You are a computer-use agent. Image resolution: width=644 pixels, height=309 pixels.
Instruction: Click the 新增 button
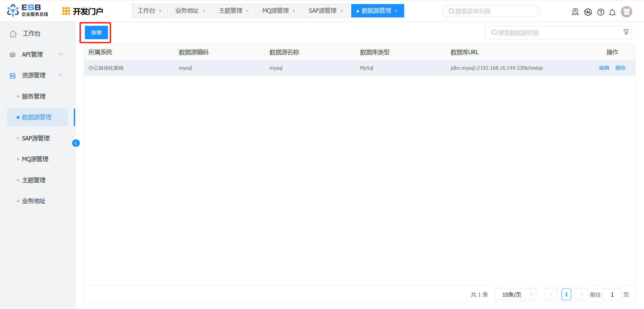pyautogui.click(x=96, y=33)
